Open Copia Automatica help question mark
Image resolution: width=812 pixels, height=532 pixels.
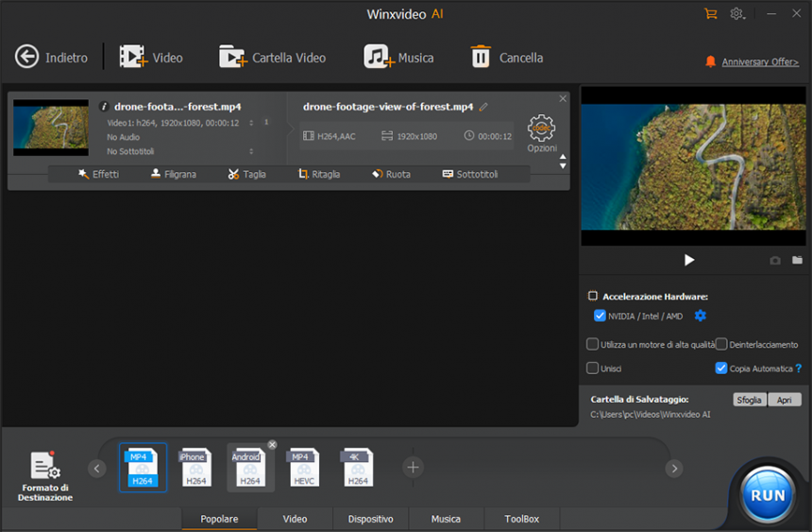pyautogui.click(x=799, y=369)
